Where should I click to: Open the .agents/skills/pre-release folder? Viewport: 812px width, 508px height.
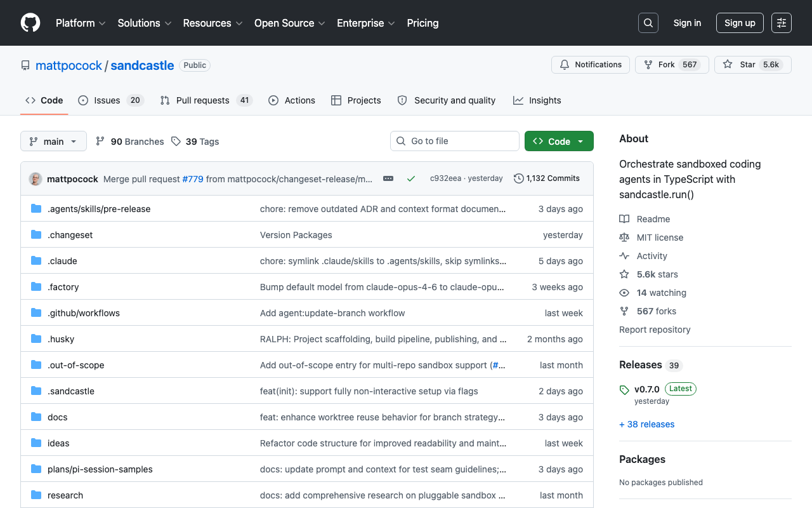click(99, 209)
